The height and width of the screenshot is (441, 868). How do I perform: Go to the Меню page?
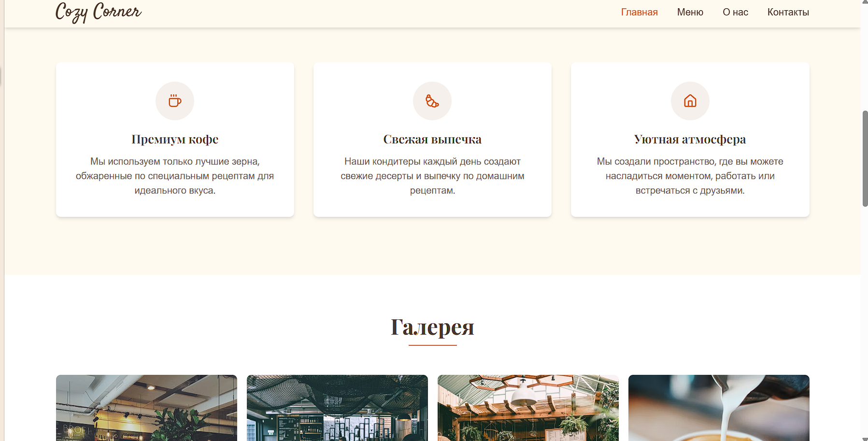(690, 12)
